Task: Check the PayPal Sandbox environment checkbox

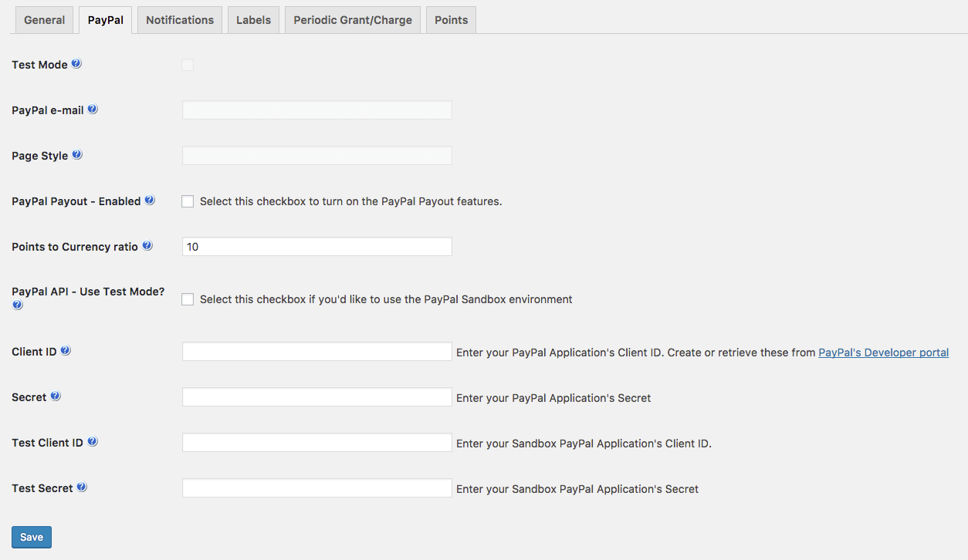Action: tap(188, 299)
